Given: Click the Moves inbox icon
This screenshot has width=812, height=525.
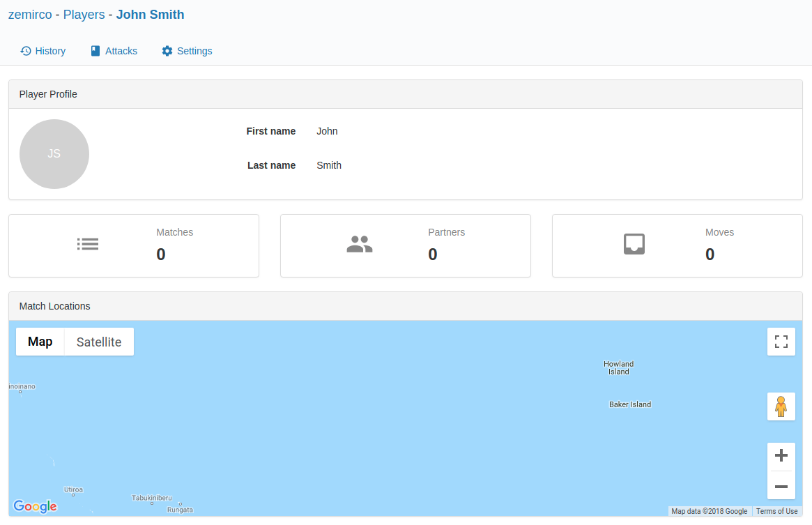Looking at the screenshot, I should [634, 244].
